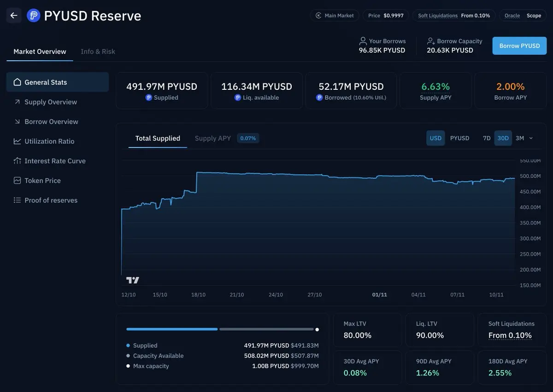Click the PYUSD token logo in header
Viewport: 553px width, 392px height.
pyautogui.click(x=33, y=16)
